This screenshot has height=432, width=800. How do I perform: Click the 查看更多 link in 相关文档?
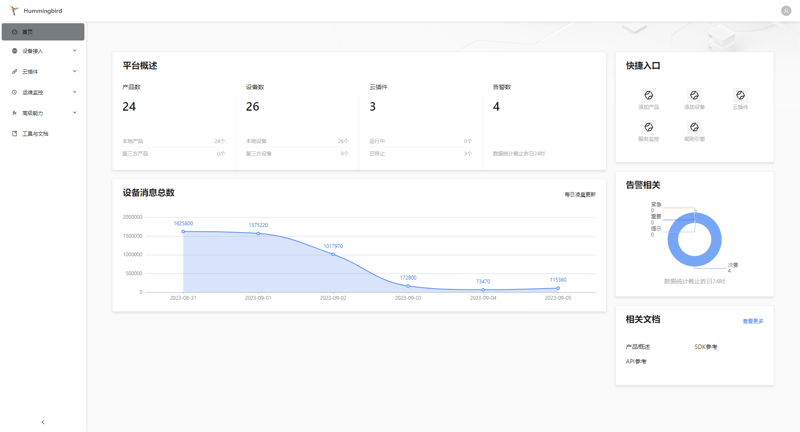pyautogui.click(x=753, y=322)
